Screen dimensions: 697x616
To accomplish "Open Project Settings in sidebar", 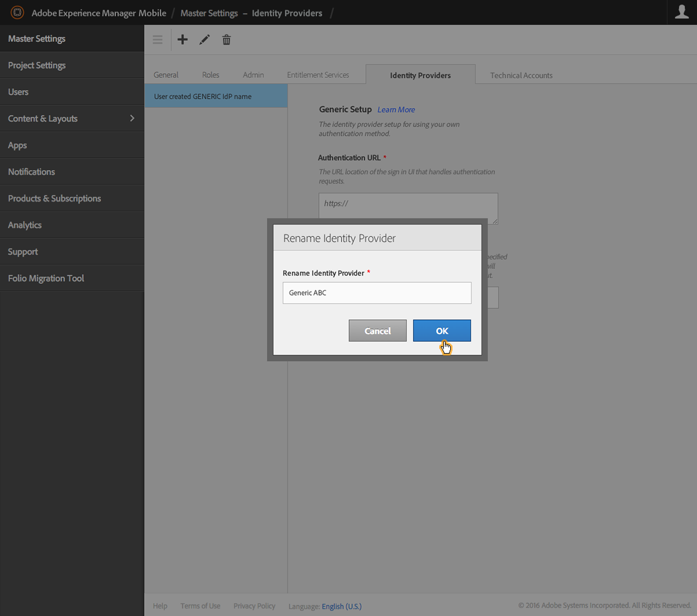I will click(x=72, y=65).
